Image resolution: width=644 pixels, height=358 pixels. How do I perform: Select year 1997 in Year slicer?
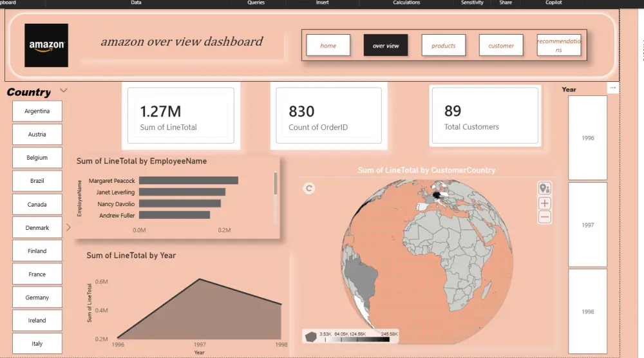(588, 225)
